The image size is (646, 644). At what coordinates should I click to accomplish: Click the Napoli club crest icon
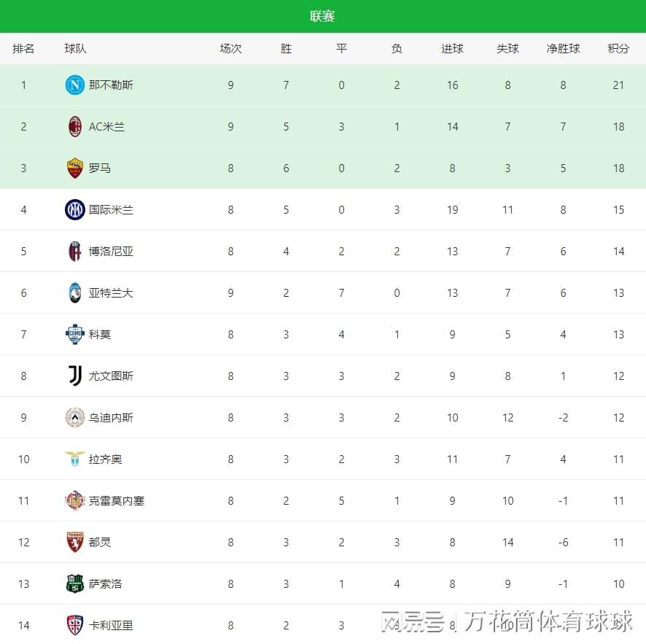(x=75, y=85)
